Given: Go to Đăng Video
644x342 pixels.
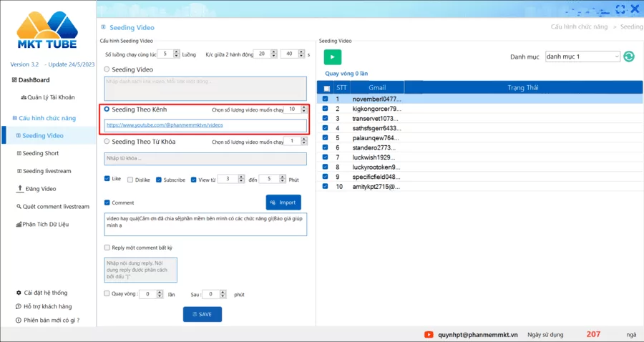Looking at the screenshot, I should tap(36, 189).
